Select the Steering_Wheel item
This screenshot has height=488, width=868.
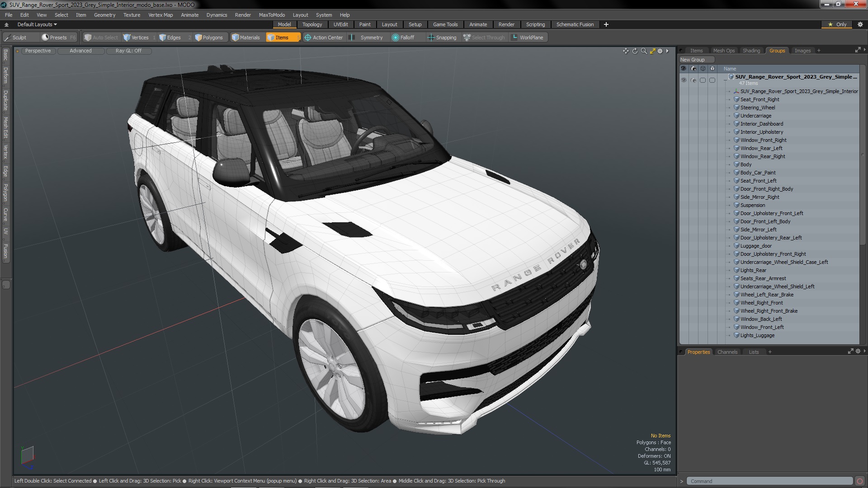[x=757, y=108]
